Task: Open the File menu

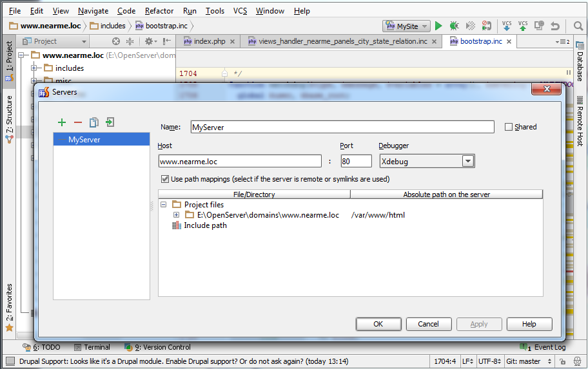Action: pos(15,11)
